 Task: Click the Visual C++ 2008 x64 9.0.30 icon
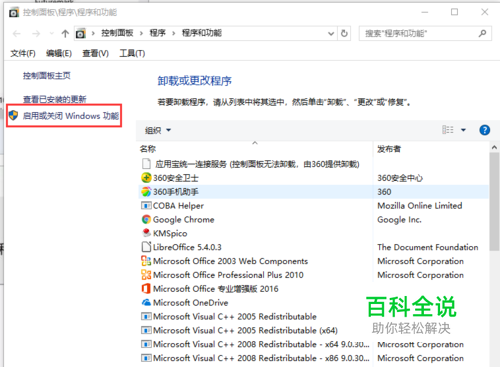[146, 344]
